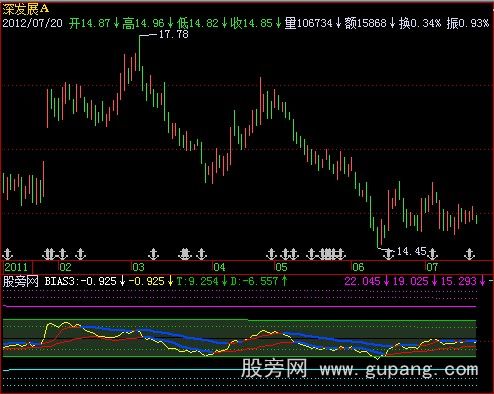The image size is (494, 394).
Task: Click the purple 15.293 indicator value
Action: coord(459,281)
